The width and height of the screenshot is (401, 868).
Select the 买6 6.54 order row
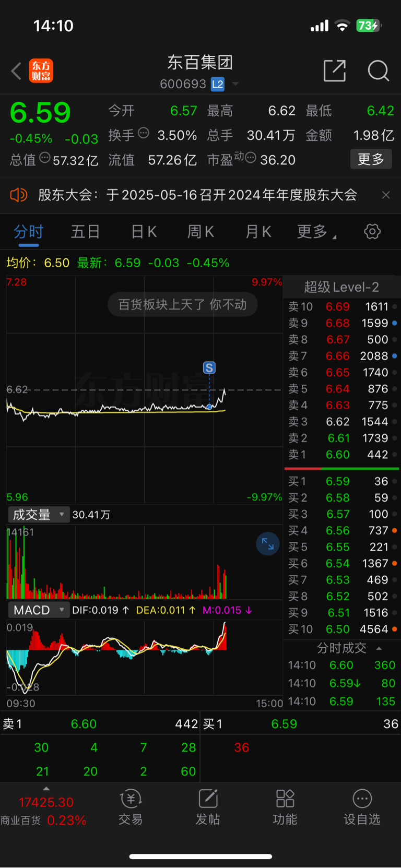pyautogui.click(x=342, y=564)
